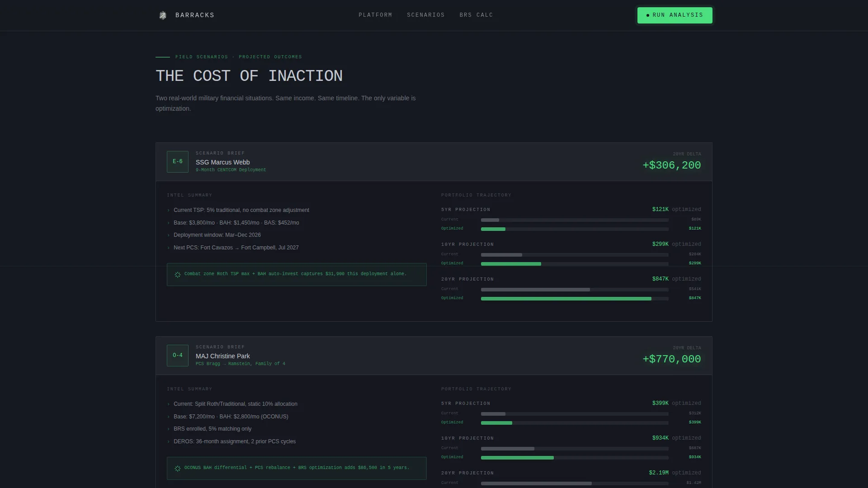The height and width of the screenshot is (488, 868).
Task: Click 'Base: $7,200/mo · BAH: $2,800/mo (OCONUS)' line
Action: (231, 417)
